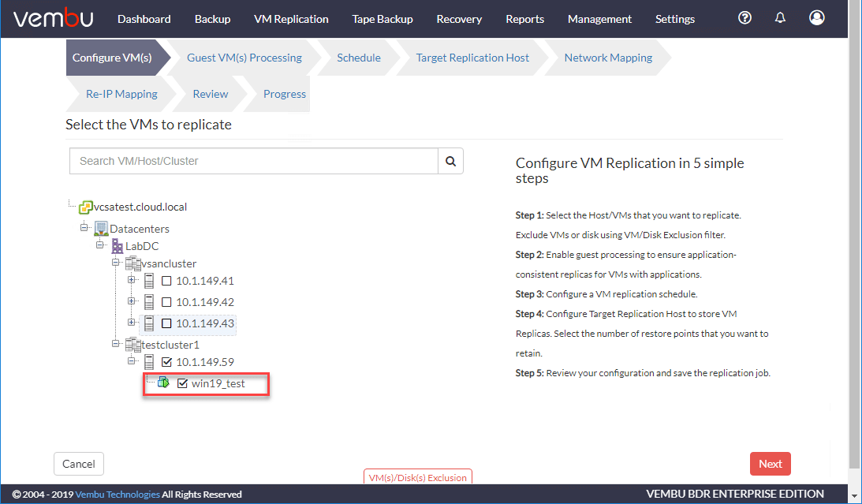862x504 pixels.
Task: Select the win19_test VM label
Action: 218,383
